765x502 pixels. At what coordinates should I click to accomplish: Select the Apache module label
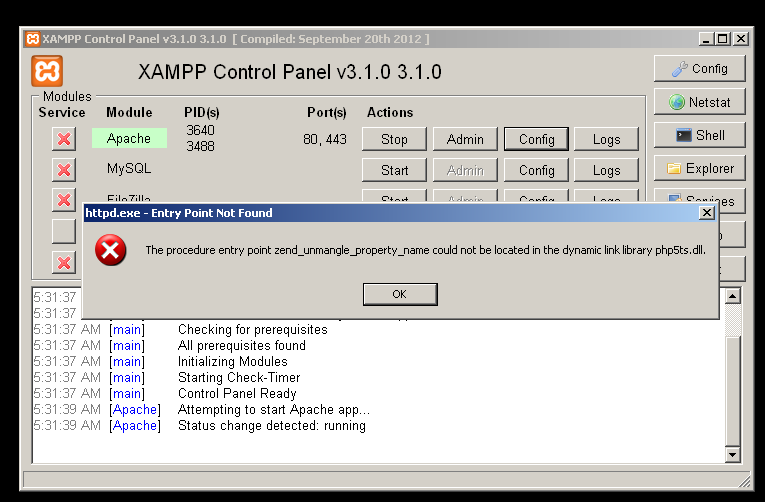pos(129,138)
